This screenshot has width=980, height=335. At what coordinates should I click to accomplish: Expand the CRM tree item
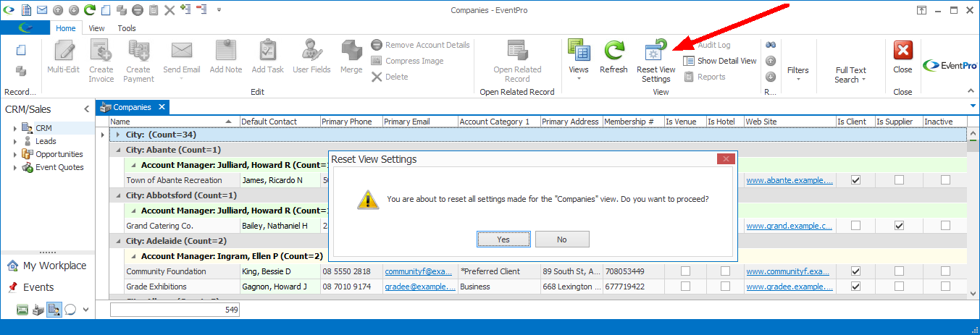15,128
